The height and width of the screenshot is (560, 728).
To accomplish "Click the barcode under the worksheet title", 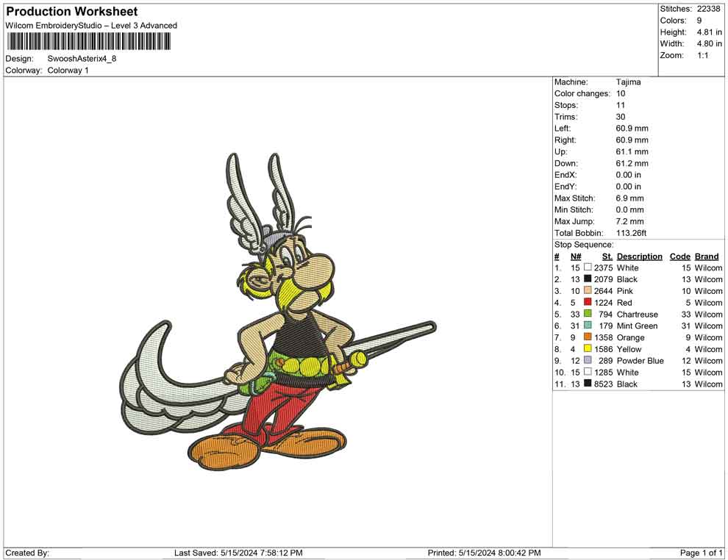I will pyautogui.click(x=88, y=42).
